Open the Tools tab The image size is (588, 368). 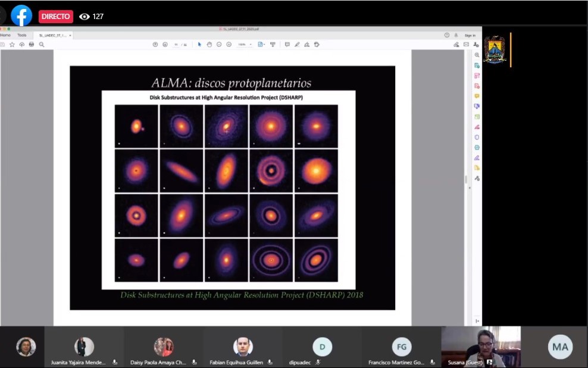(x=21, y=35)
